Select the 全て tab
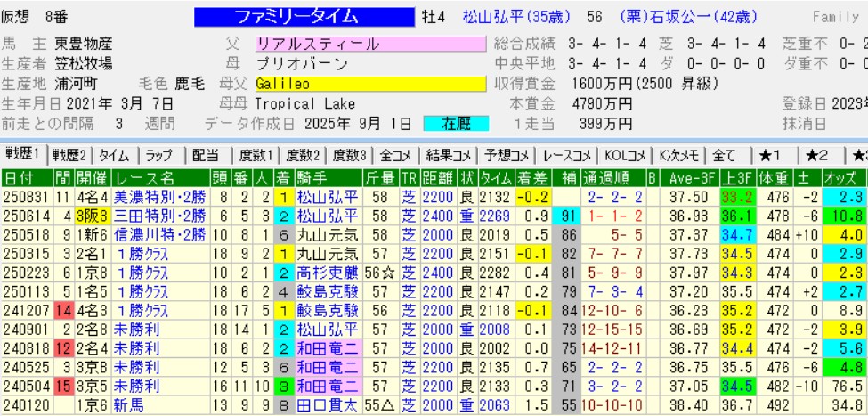868x416 pixels. point(724,153)
